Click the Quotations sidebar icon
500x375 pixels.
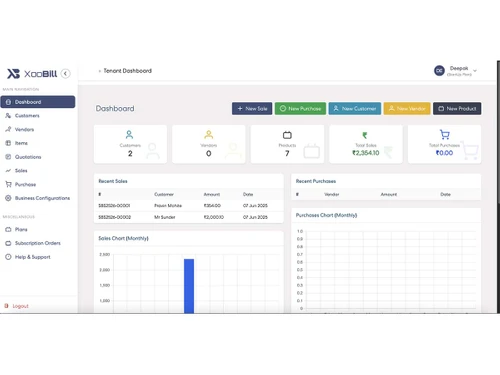[x=8, y=157]
